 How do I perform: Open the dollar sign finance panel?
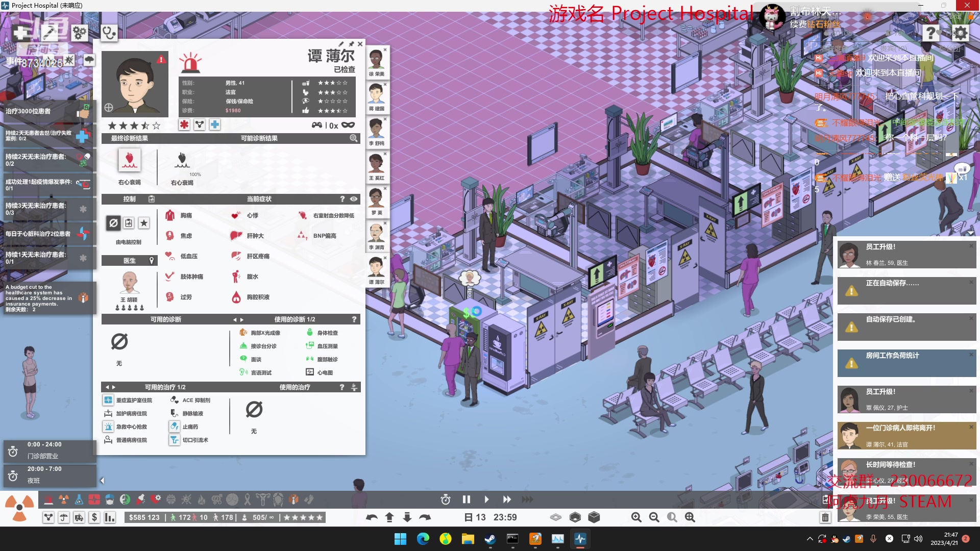(x=94, y=517)
